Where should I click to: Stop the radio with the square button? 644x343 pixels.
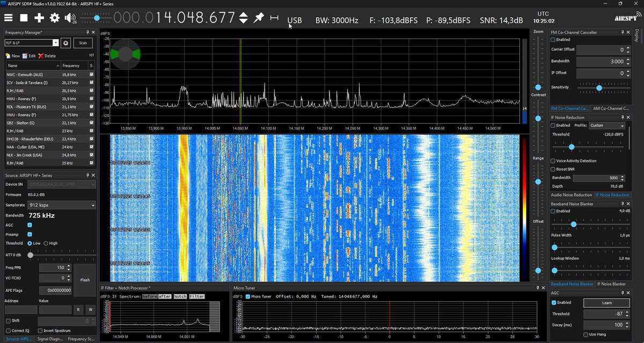click(24, 18)
